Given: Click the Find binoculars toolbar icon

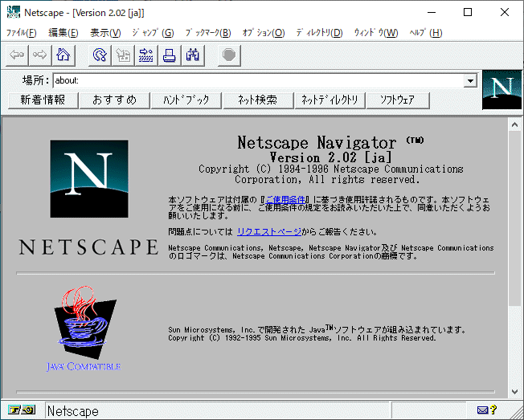Looking at the screenshot, I should pos(193,55).
